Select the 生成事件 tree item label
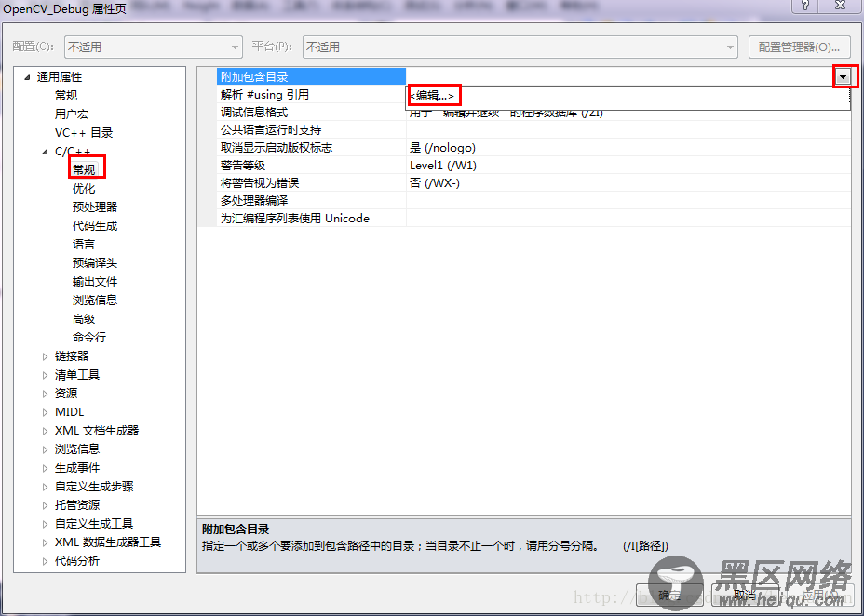Image resolution: width=864 pixels, height=616 pixels. (x=77, y=468)
